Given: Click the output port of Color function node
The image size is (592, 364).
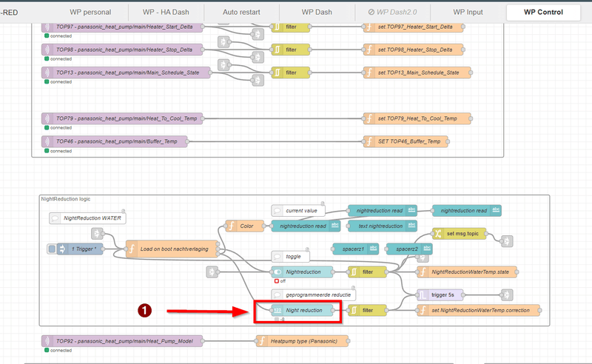Looking at the screenshot, I should [x=264, y=226].
